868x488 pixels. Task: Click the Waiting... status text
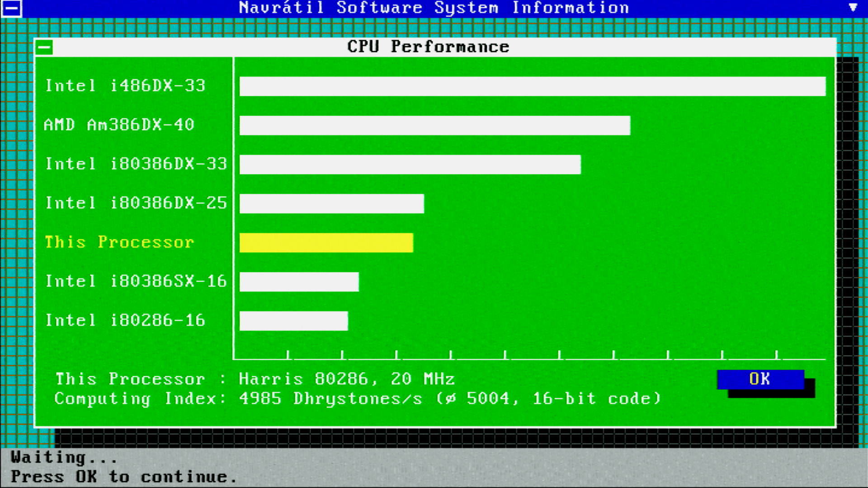(64, 457)
